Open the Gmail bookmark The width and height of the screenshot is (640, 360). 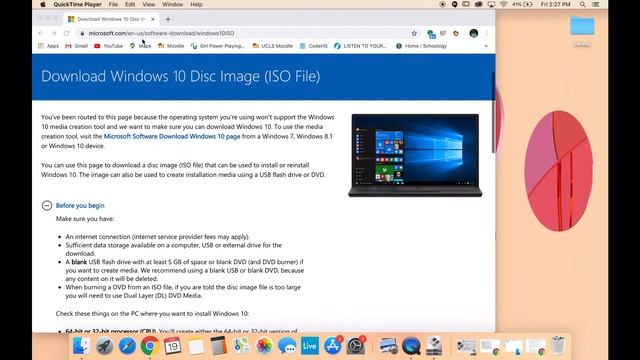(x=77, y=46)
